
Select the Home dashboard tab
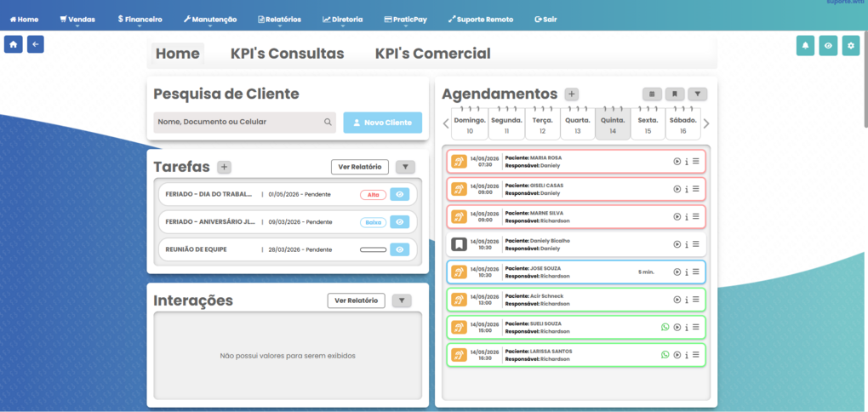click(178, 54)
